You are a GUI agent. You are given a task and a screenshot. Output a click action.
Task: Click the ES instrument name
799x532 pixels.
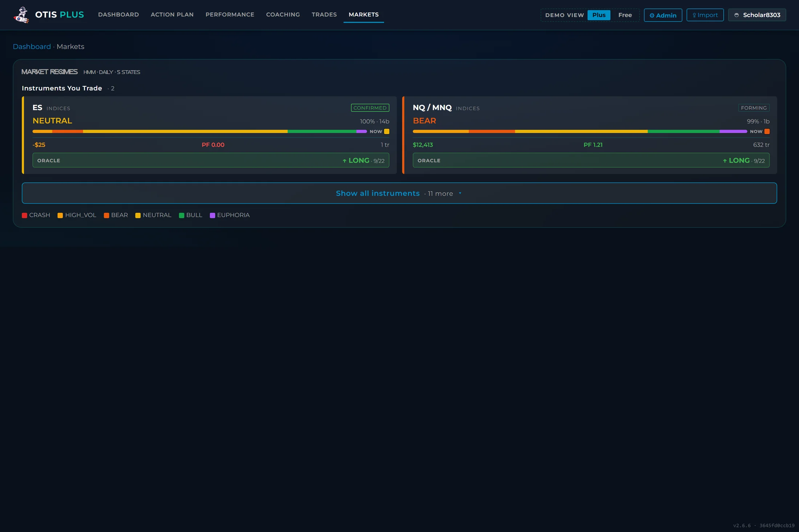pos(37,108)
